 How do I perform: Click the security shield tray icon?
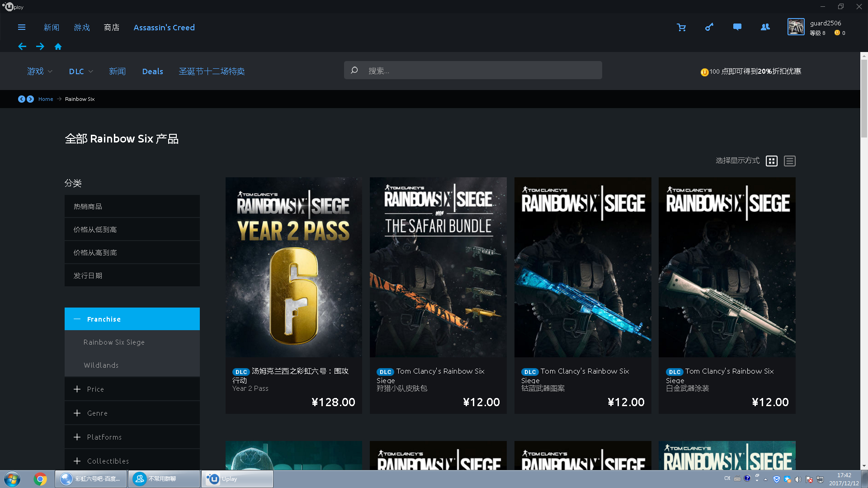tap(777, 479)
